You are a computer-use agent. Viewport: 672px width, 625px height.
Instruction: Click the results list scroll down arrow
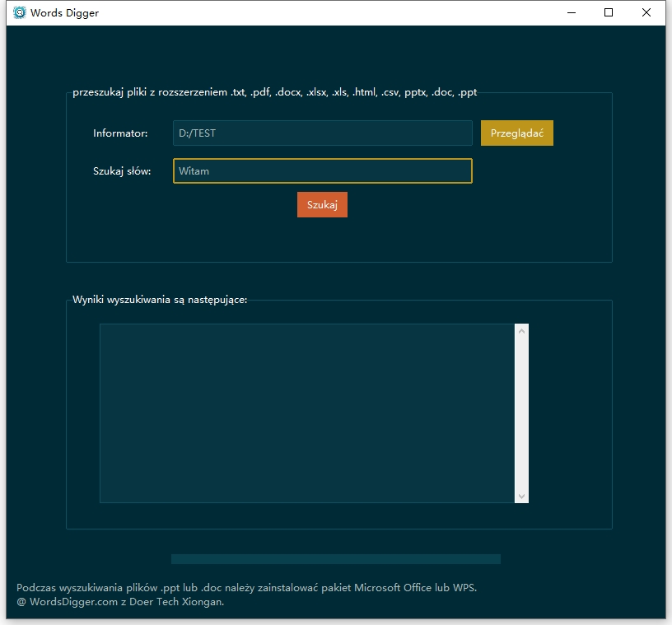pos(521,496)
